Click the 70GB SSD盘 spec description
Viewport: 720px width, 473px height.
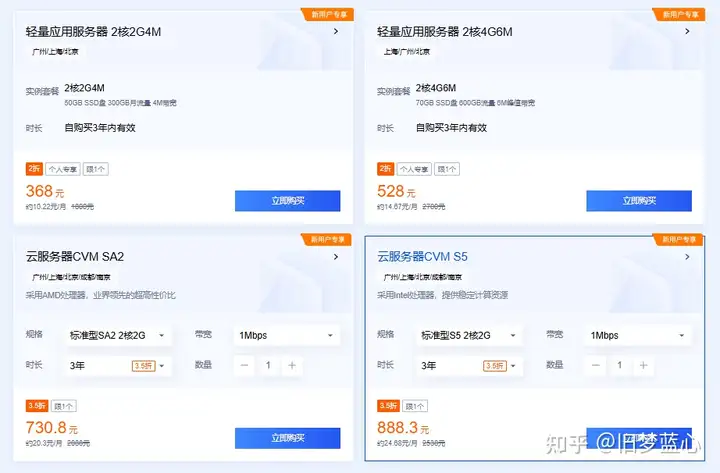click(475, 103)
